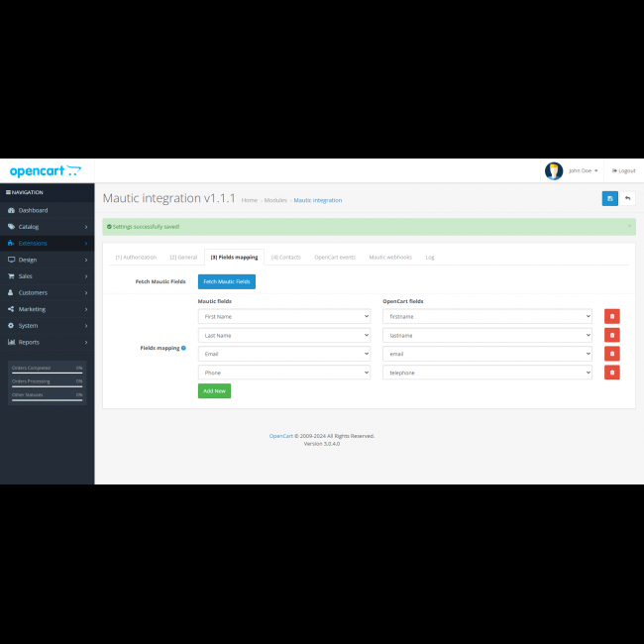Delete the Last Name mapping row
This screenshot has width=644, height=644.
point(611,335)
